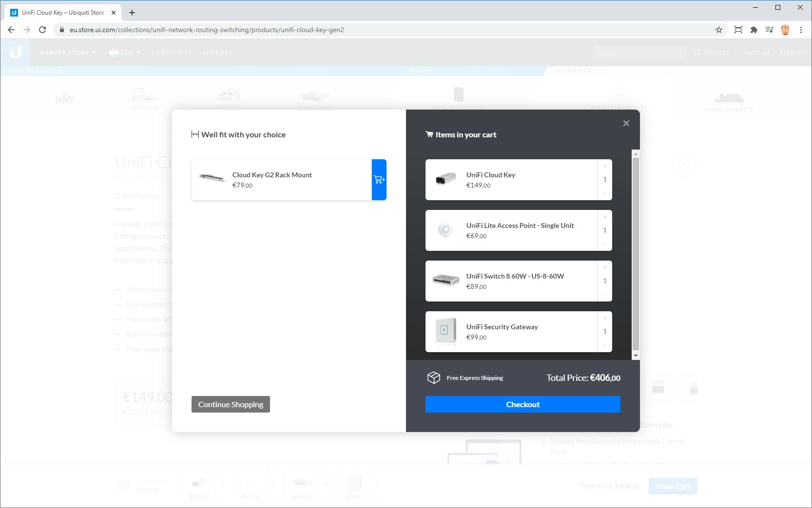Viewport: 812px width, 508px height.
Task: Proceed to Checkout
Action: pos(523,404)
